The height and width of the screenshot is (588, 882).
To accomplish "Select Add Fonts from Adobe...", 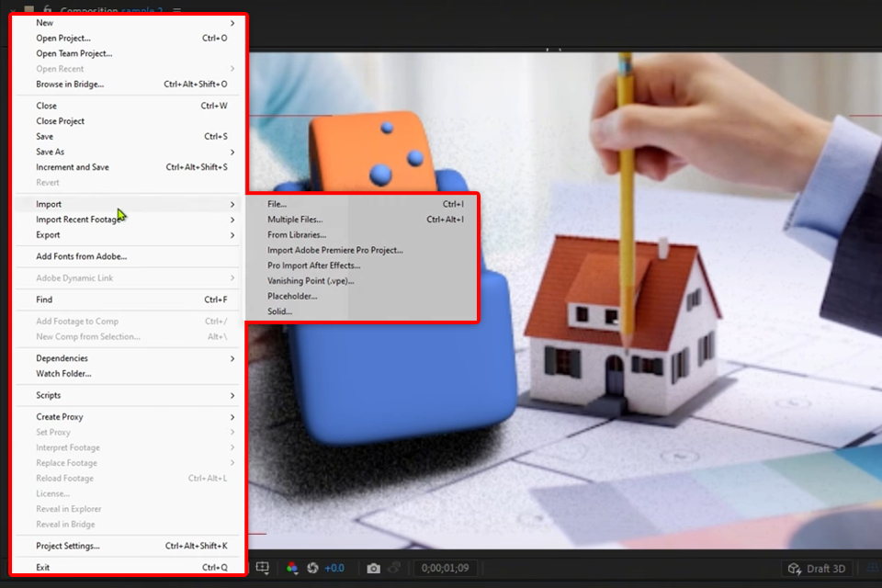I will pos(129,256).
